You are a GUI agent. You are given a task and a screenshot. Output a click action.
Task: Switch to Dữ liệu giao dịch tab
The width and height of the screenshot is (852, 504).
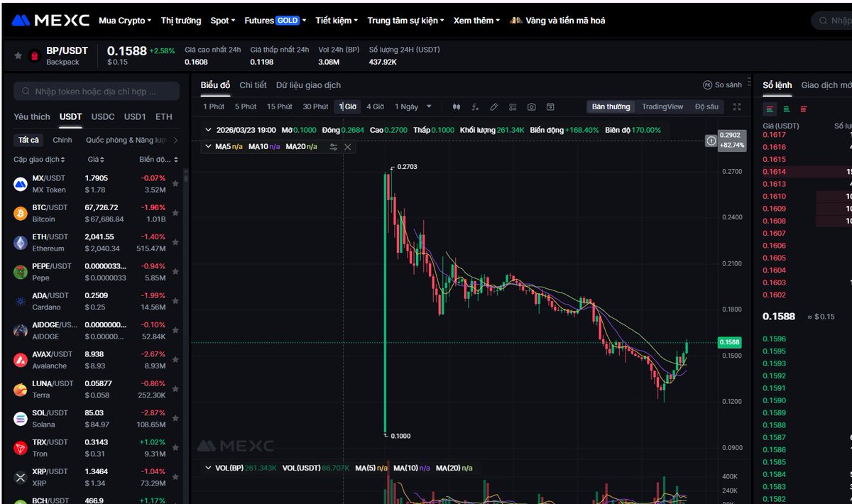click(x=308, y=85)
